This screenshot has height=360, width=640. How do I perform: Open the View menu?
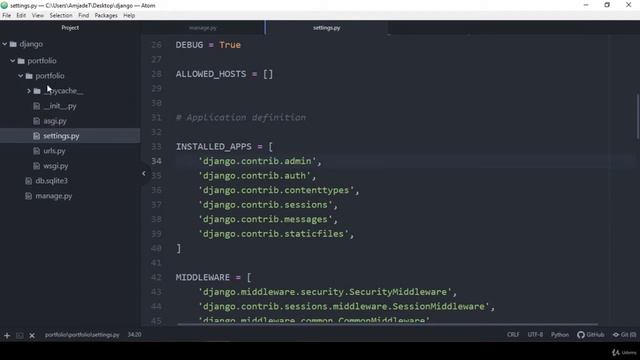pyautogui.click(x=38, y=16)
